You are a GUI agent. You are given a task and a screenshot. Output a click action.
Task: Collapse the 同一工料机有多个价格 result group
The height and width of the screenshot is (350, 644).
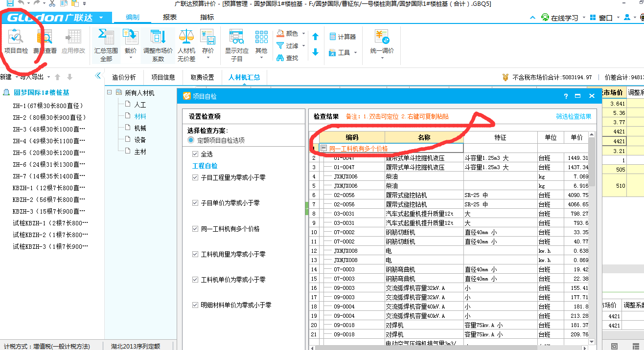[323, 148]
